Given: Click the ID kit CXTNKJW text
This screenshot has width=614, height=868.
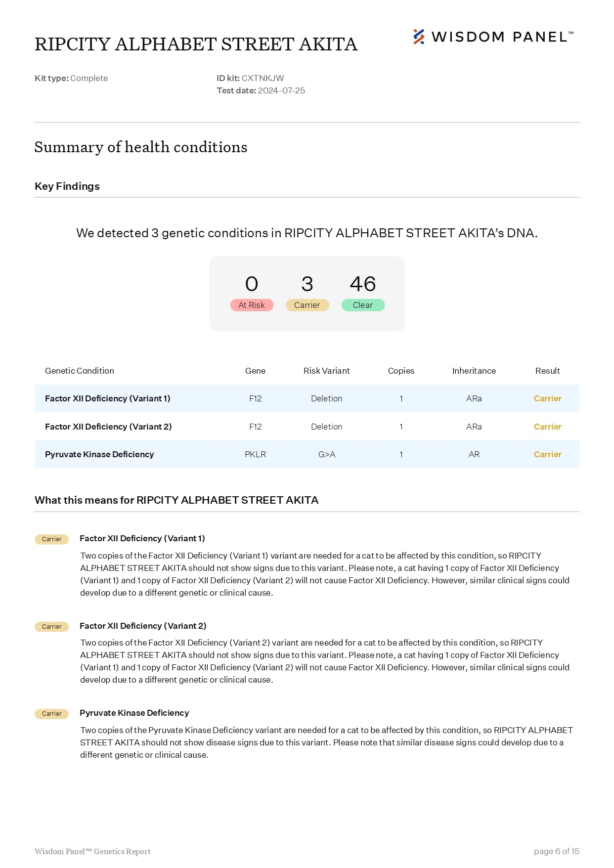Looking at the screenshot, I should click(x=250, y=78).
